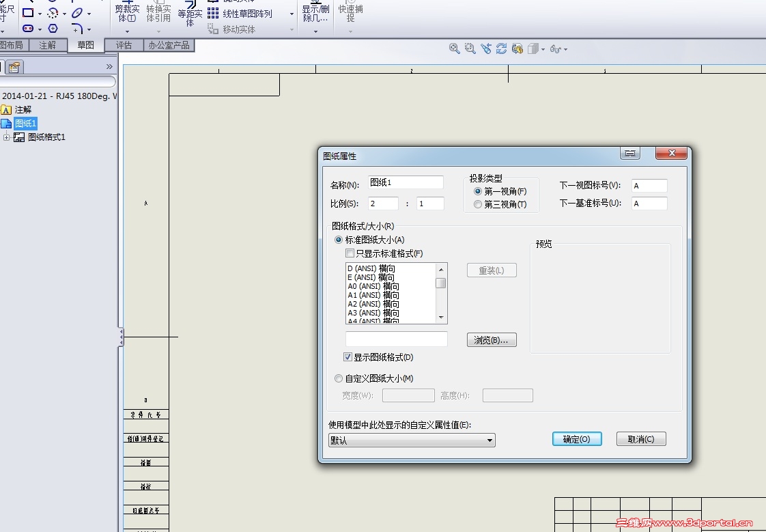The height and width of the screenshot is (532, 766).
Task: Toggle Display sheet format (显示图纸格式) checkbox
Action: pyautogui.click(x=347, y=357)
